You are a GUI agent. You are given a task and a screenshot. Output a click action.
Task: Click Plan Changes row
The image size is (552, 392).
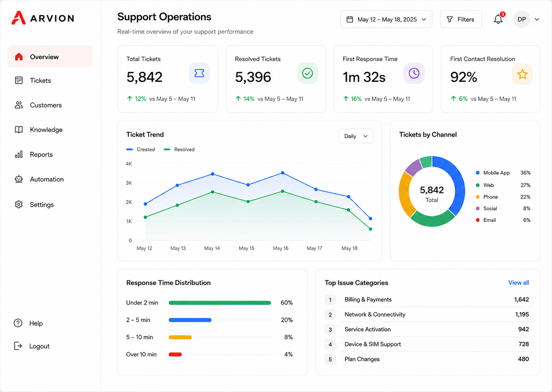tap(428, 359)
